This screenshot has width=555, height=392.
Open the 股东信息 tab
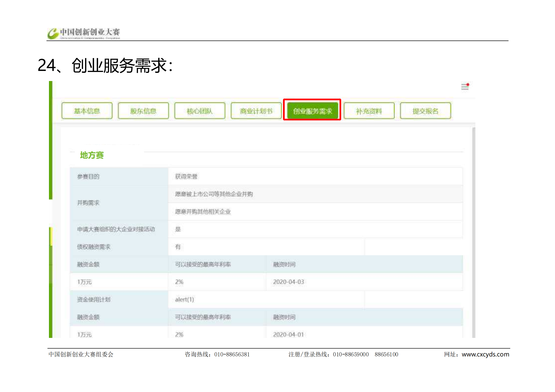click(143, 111)
